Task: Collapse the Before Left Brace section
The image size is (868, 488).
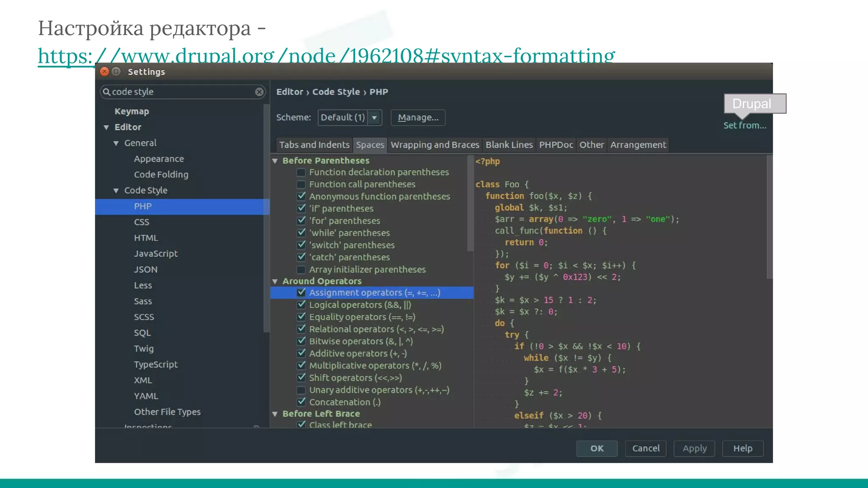Action: (x=275, y=414)
